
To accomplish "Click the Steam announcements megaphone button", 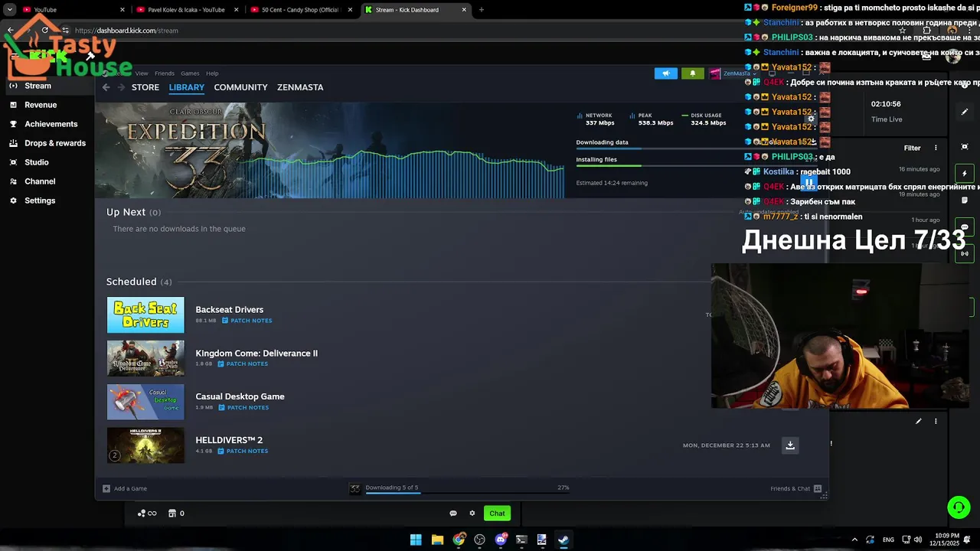I will (666, 73).
